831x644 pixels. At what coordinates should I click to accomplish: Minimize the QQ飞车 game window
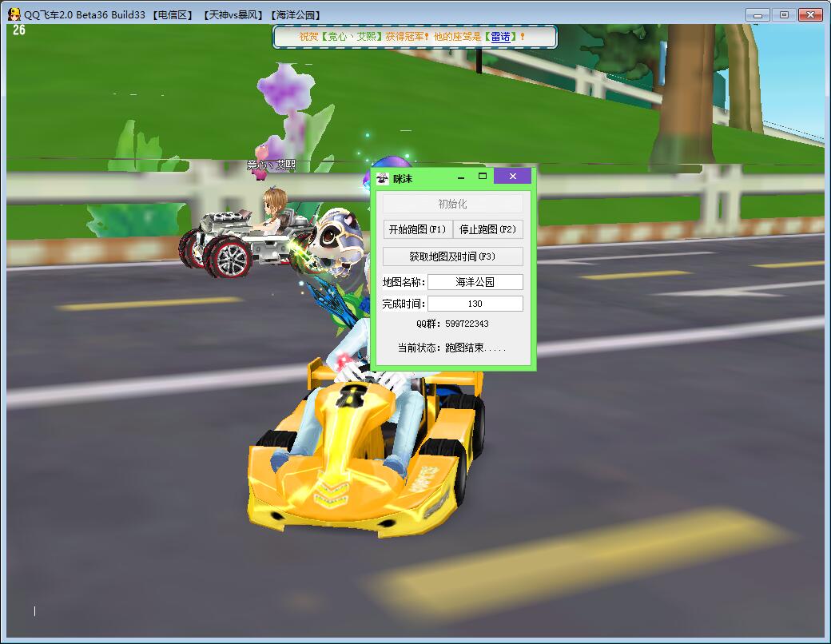(757, 15)
